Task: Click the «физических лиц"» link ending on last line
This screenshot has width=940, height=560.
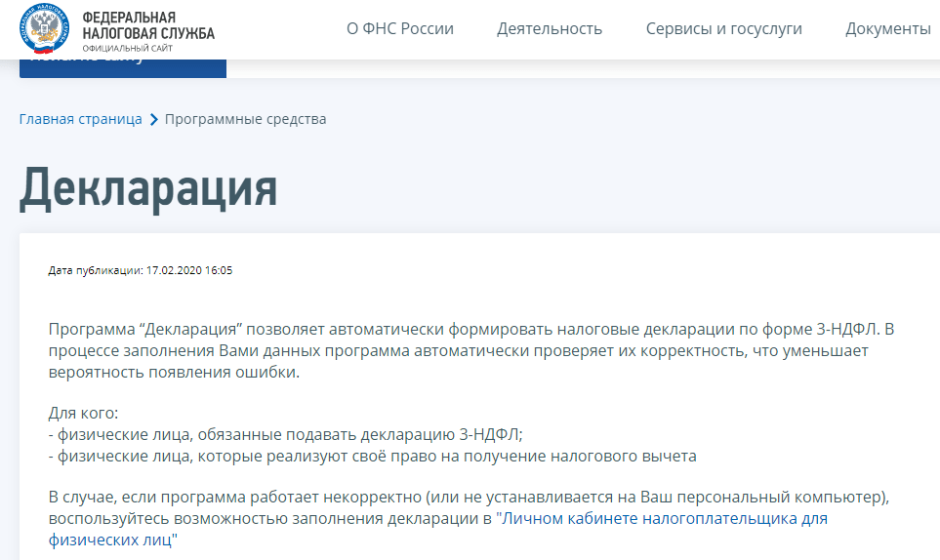Action: [x=114, y=539]
